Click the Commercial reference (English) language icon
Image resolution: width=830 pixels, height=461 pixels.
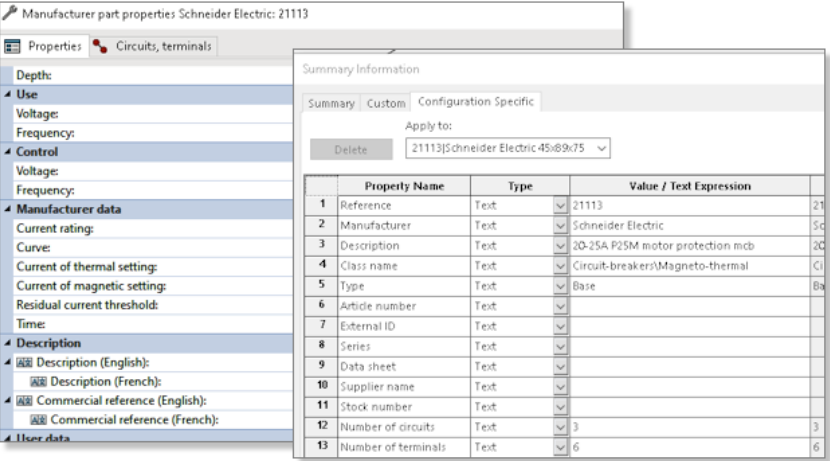[x=24, y=401]
